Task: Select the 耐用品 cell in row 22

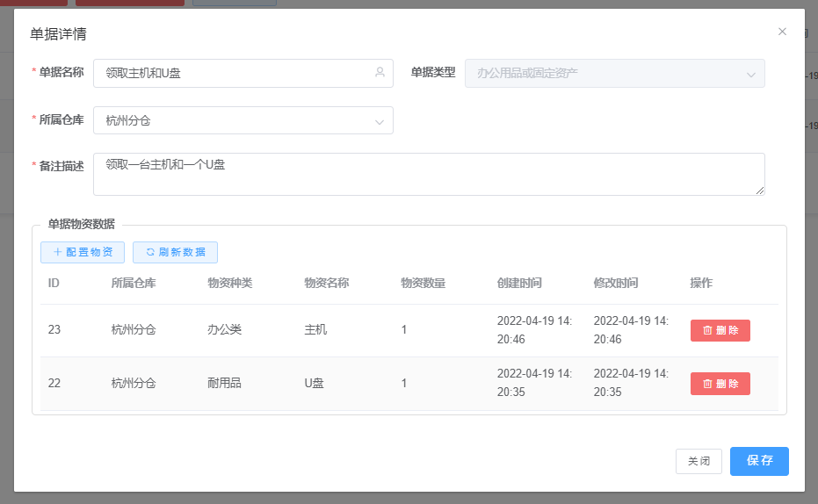Action: click(x=224, y=384)
